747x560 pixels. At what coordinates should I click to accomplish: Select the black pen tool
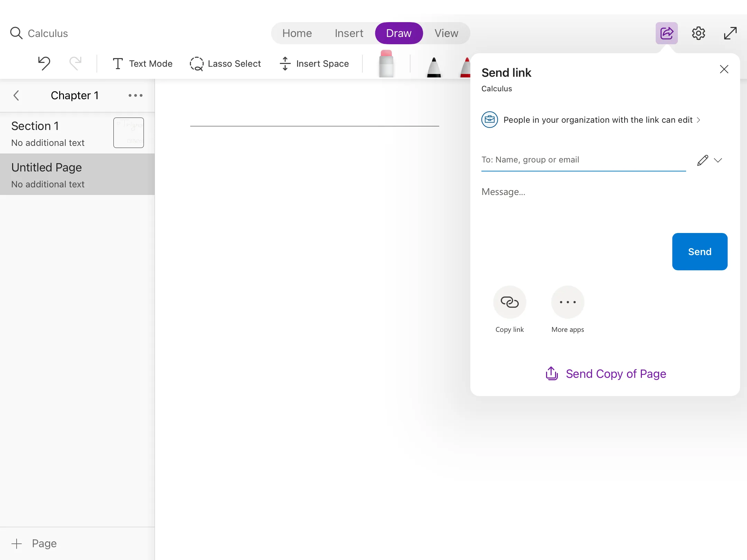(434, 66)
